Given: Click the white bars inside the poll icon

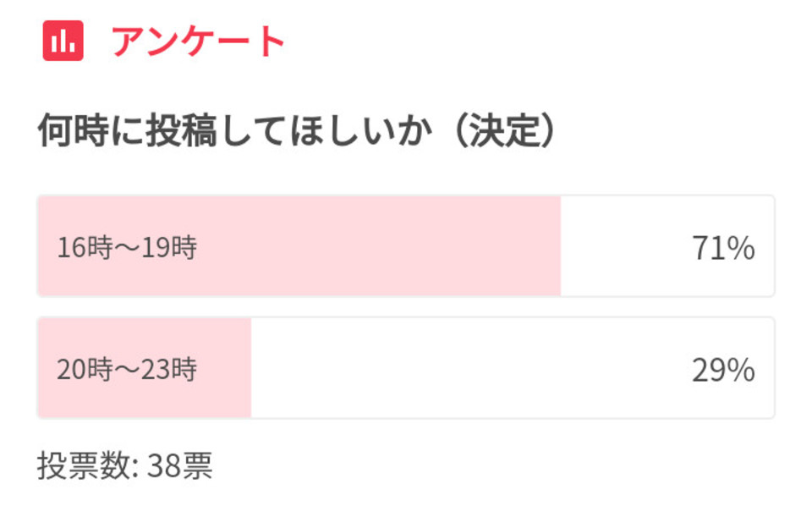Looking at the screenshot, I should point(63,41).
